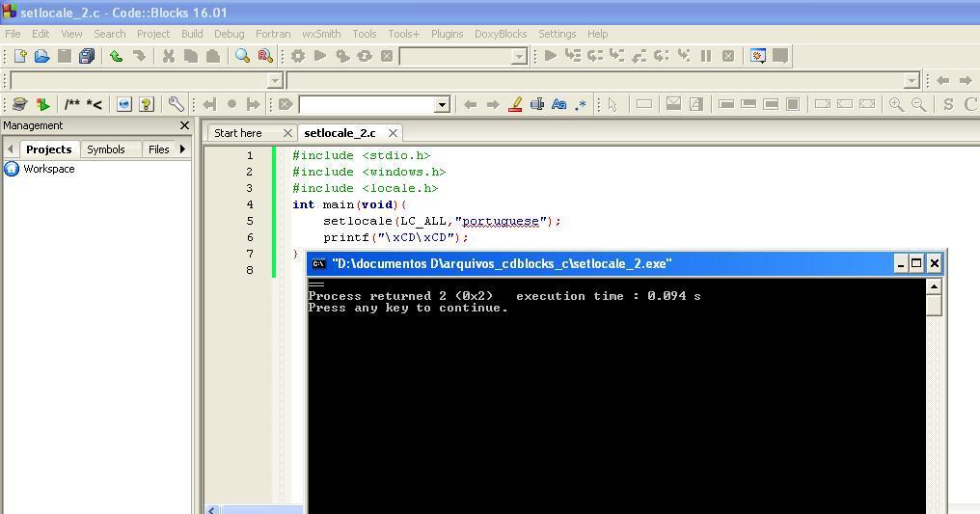The image size is (980, 514).
Task: Open the wxSmith menu
Action: coord(321,34)
